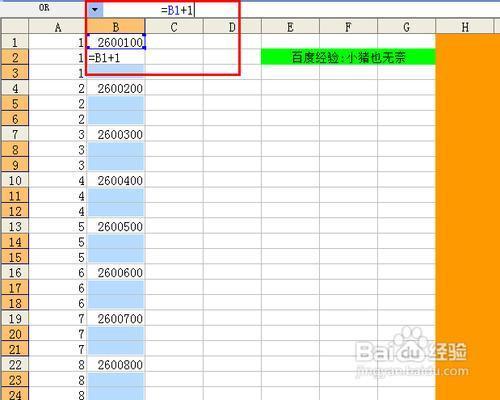The image size is (500, 400).
Task: Open the name box dropdown arrow
Action: [95, 9]
